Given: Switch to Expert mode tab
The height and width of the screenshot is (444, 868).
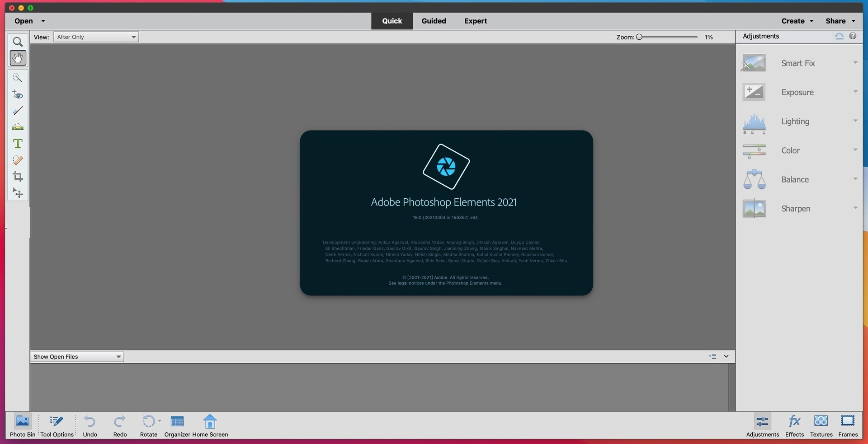Looking at the screenshot, I should pyautogui.click(x=476, y=21).
